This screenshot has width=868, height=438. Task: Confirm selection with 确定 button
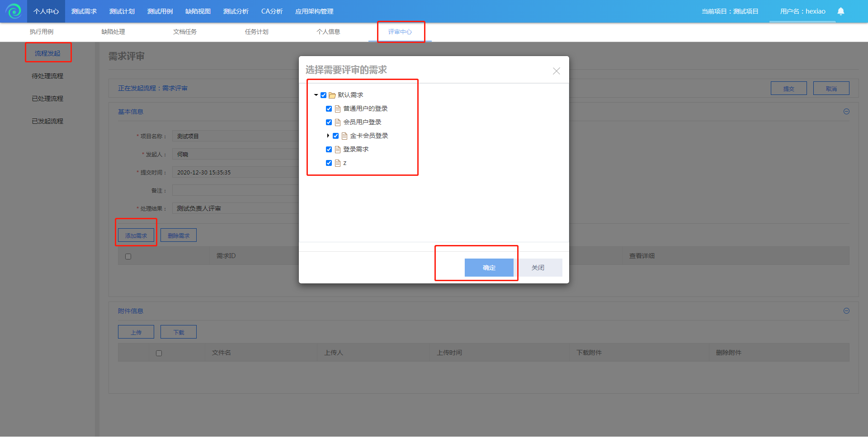(489, 268)
